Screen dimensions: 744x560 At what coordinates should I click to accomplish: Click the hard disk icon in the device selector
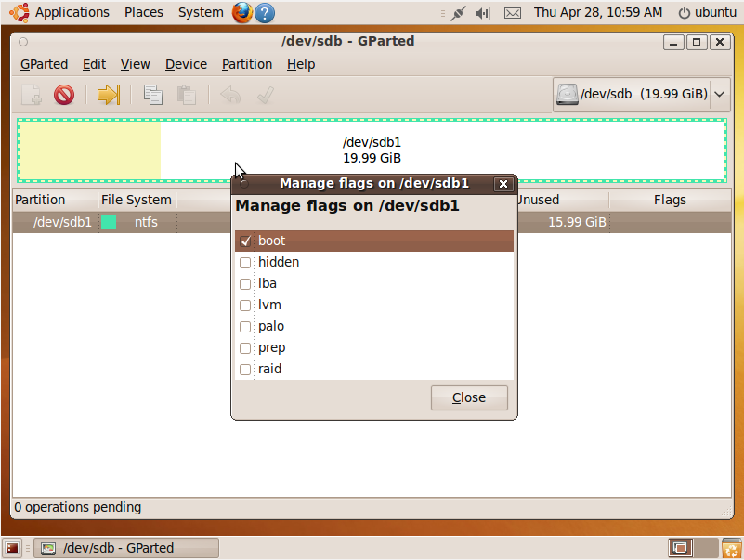(x=567, y=94)
